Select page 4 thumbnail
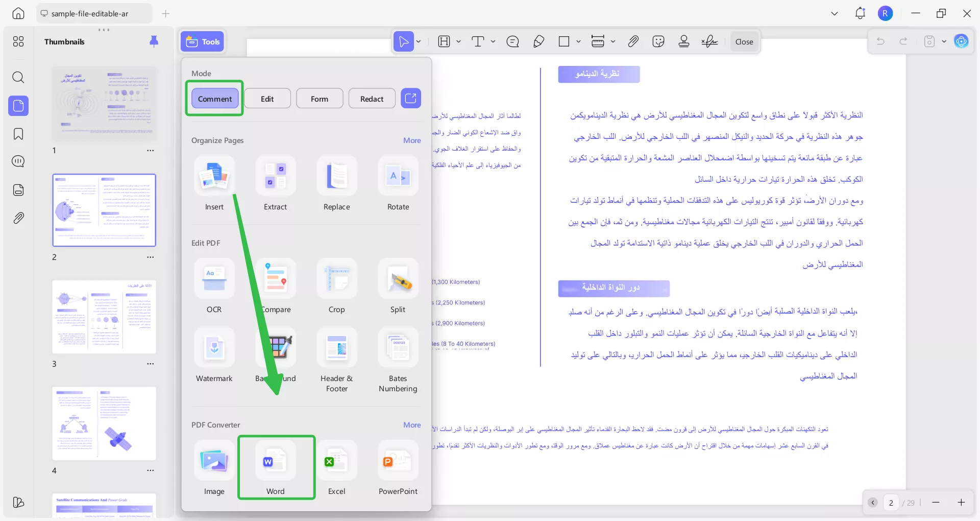The height and width of the screenshot is (521, 980). 104,423
